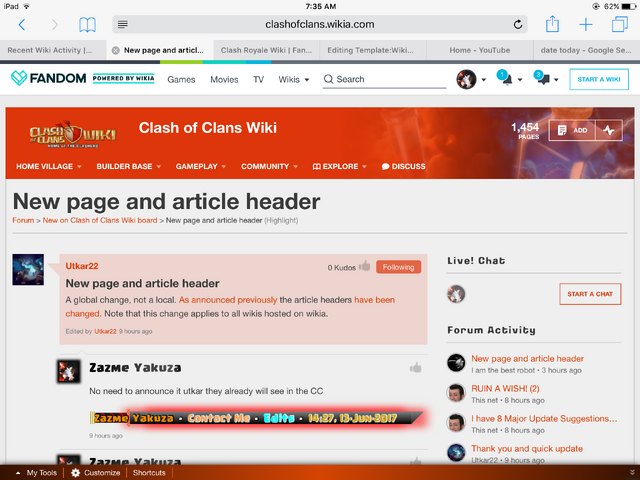This screenshot has width=640, height=480.
Task: Click the Forum breadcrumb link
Action: 23,220
